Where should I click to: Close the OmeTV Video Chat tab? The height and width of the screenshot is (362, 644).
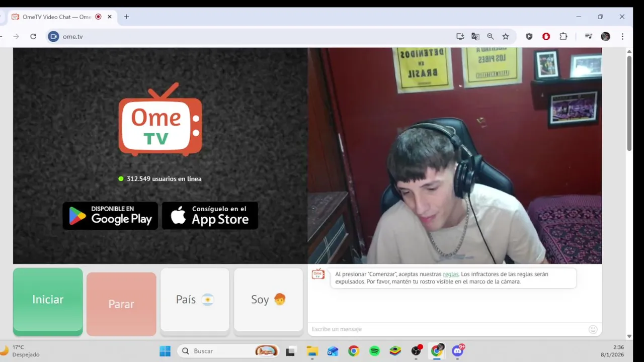pos(110,17)
